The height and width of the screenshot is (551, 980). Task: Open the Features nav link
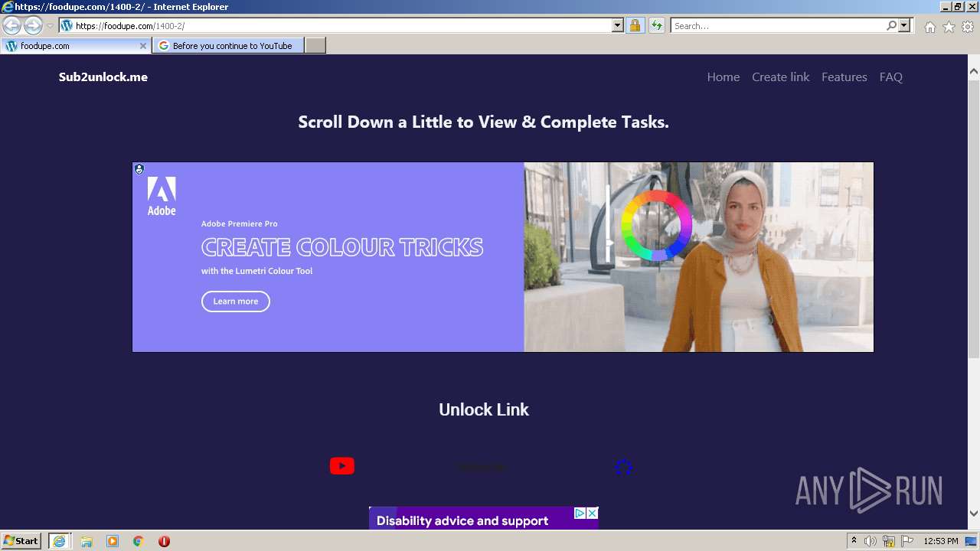(844, 77)
